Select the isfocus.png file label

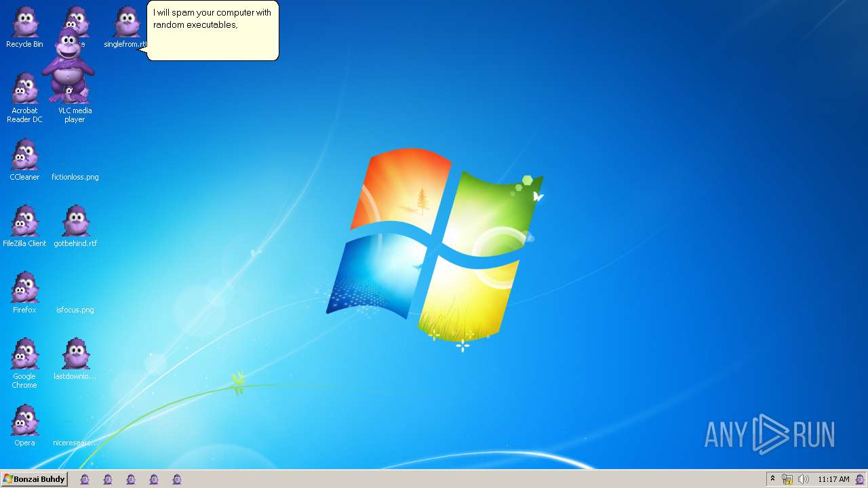point(75,310)
